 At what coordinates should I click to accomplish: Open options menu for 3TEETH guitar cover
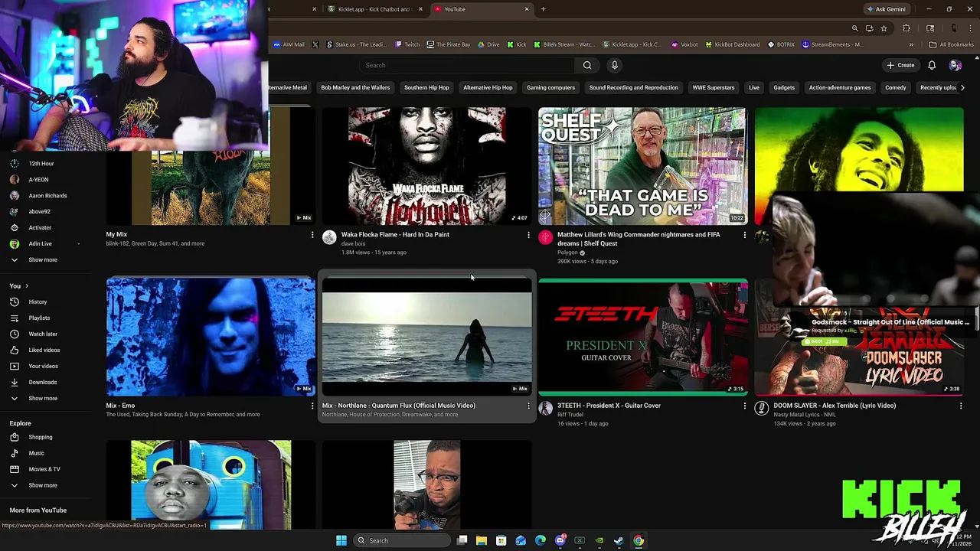tap(744, 406)
